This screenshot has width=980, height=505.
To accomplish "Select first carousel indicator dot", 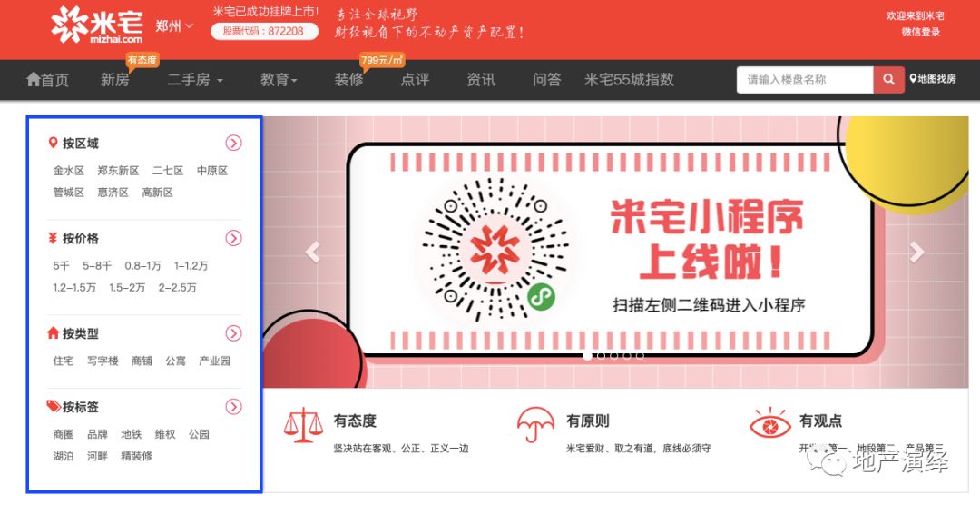I will tap(587, 356).
